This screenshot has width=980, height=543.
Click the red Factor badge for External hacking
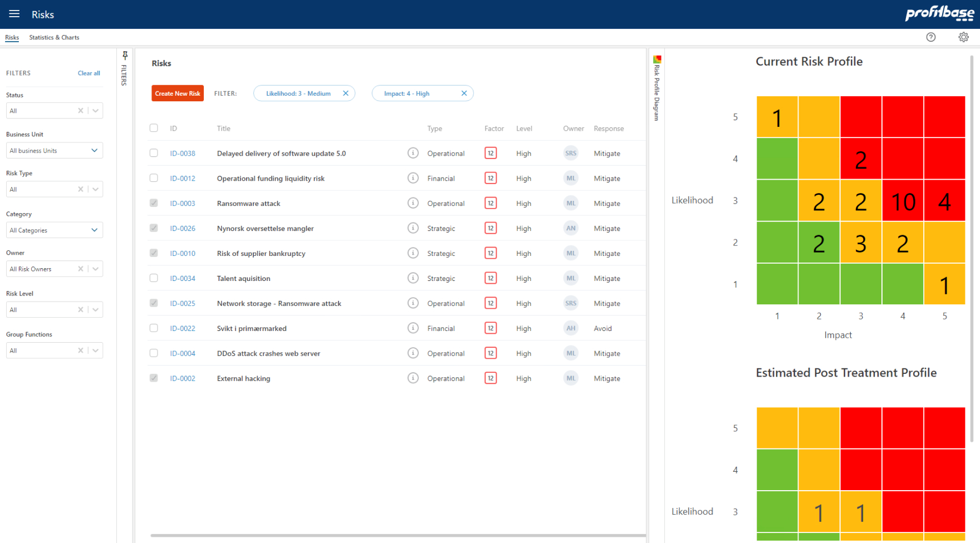pos(491,378)
